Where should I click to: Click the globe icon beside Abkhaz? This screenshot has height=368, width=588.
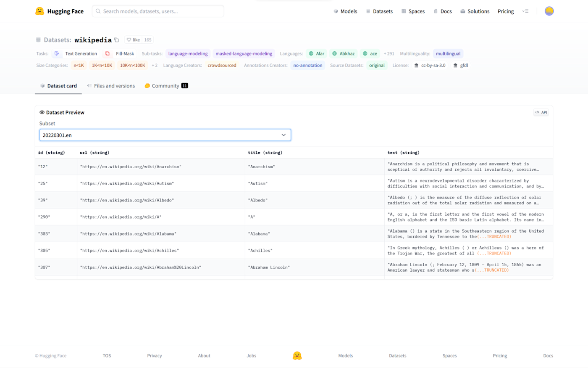(x=335, y=54)
